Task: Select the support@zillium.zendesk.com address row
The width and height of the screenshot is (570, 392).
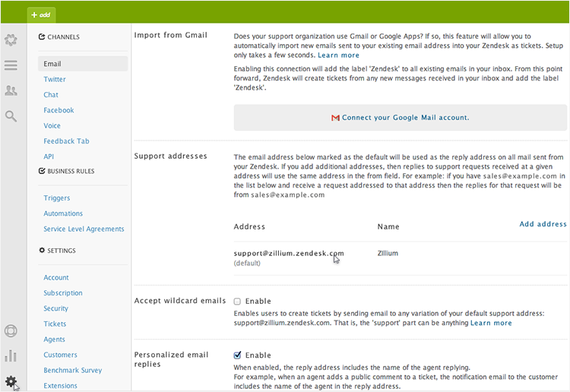Action: click(x=289, y=253)
